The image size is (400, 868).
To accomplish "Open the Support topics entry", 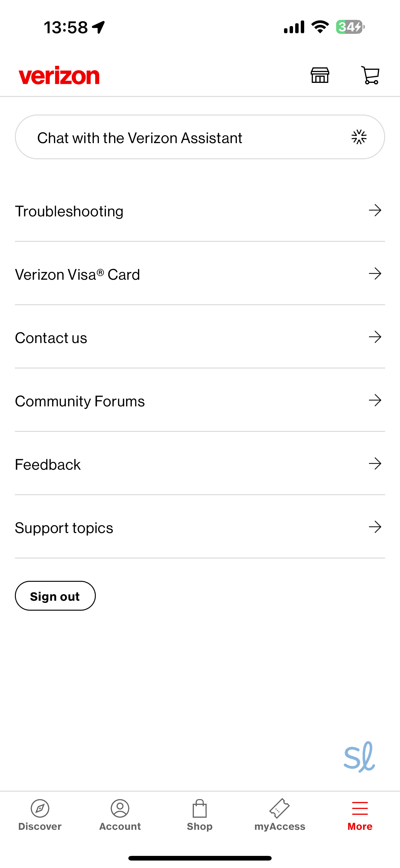I will point(64,528).
